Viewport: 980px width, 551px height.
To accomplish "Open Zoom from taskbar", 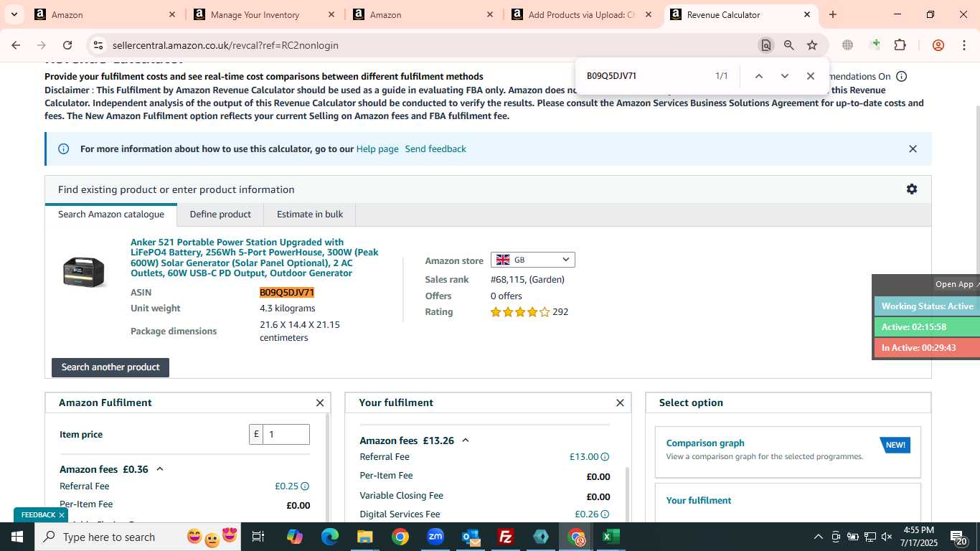I will click(435, 537).
